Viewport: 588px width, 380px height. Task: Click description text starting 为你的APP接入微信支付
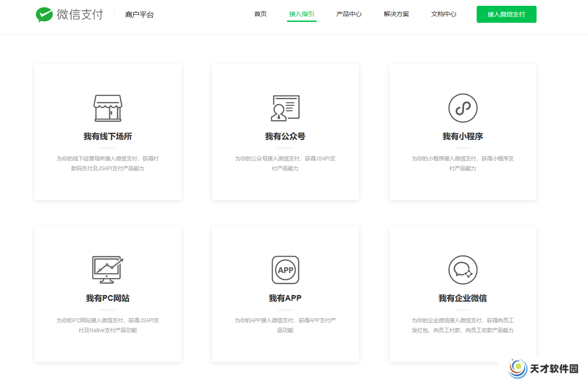click(x=285, y=325)
